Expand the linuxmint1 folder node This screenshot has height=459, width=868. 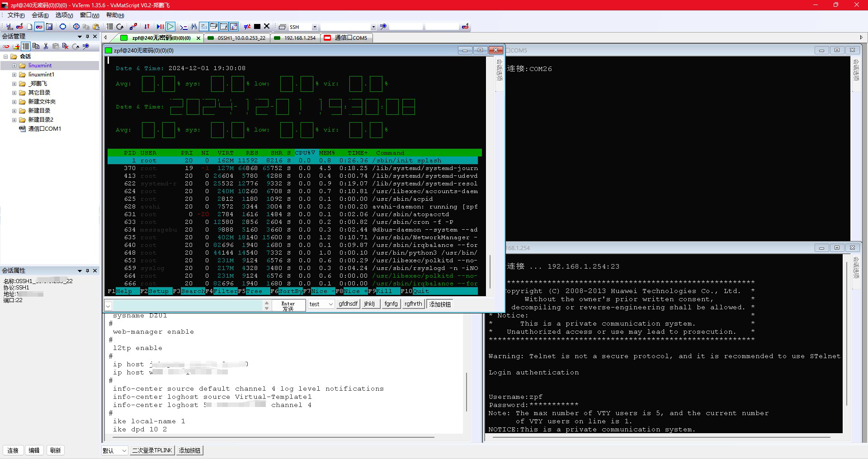14,75
